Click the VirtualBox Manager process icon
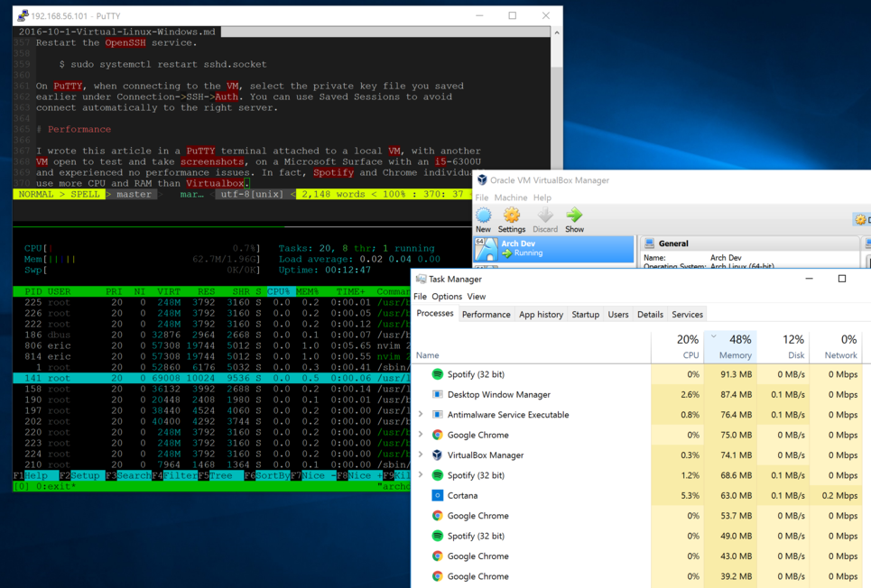Image resolution: width=871 pixels, height=588 pixels. 438,455
